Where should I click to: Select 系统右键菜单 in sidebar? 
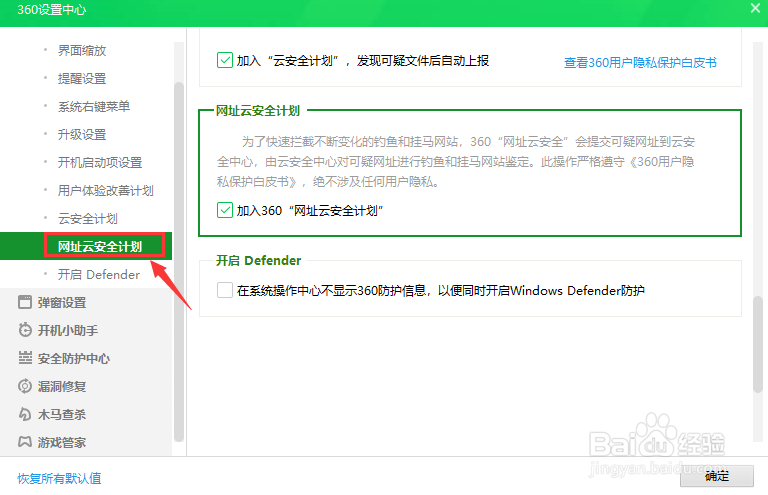pyautogui.click(x=94, y=106)
